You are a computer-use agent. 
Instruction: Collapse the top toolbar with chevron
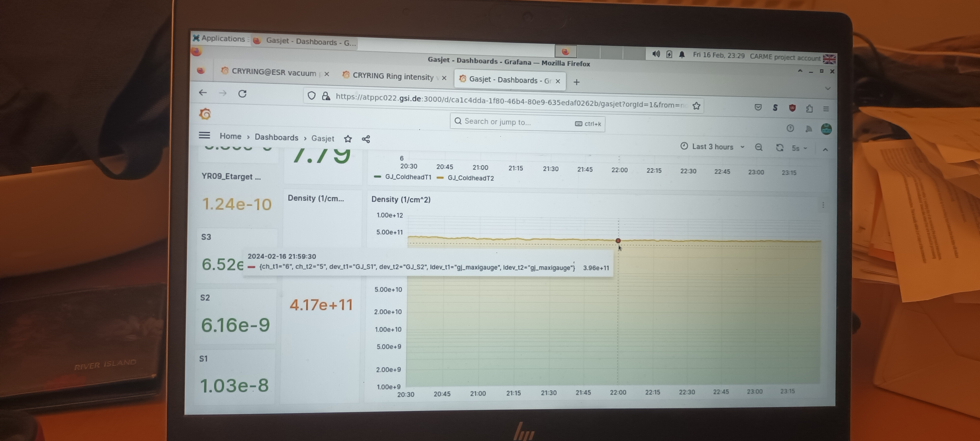(825, 149)
